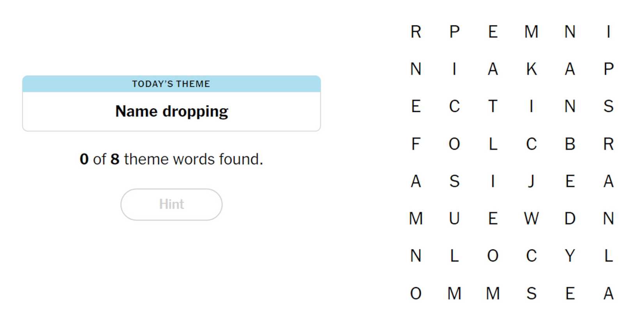Pick the letter B in the grid
The height and width of the screenshot is (322, 644).
coord(569,144)
